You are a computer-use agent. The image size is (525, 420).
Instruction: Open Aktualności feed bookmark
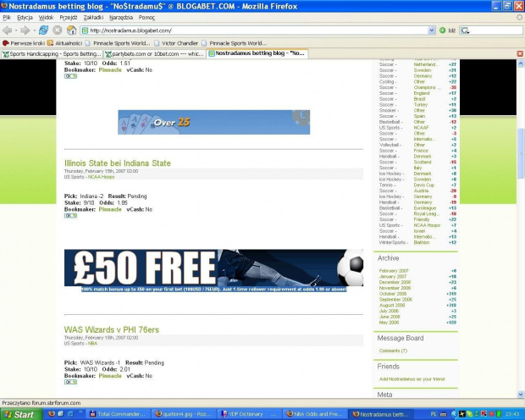click(x=64, y=43)
